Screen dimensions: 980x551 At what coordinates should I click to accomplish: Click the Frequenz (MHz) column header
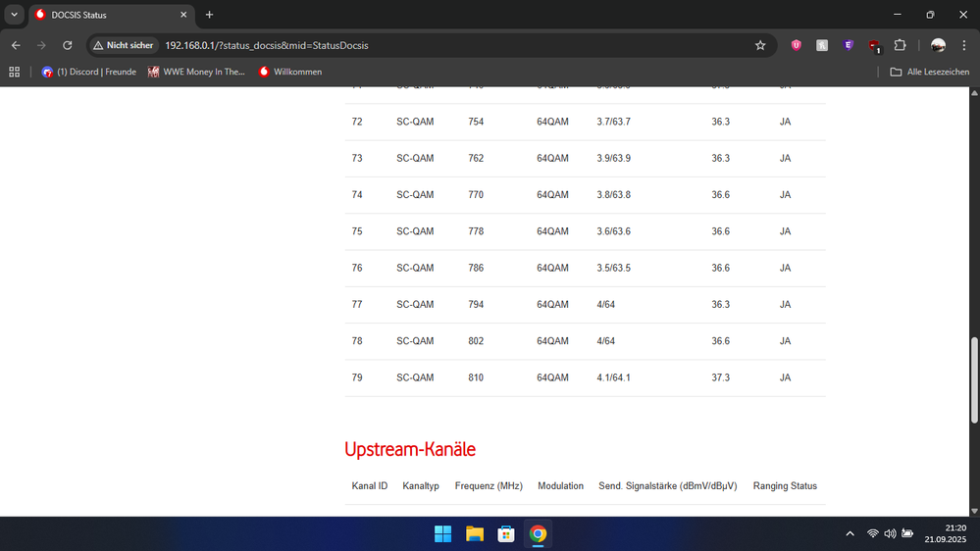tap(489, 486)
